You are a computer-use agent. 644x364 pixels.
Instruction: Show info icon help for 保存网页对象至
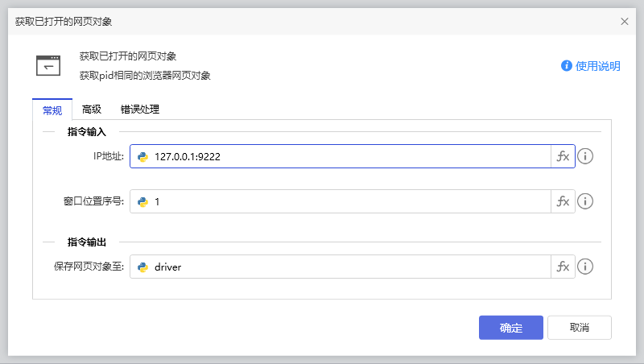click(586, 267)
